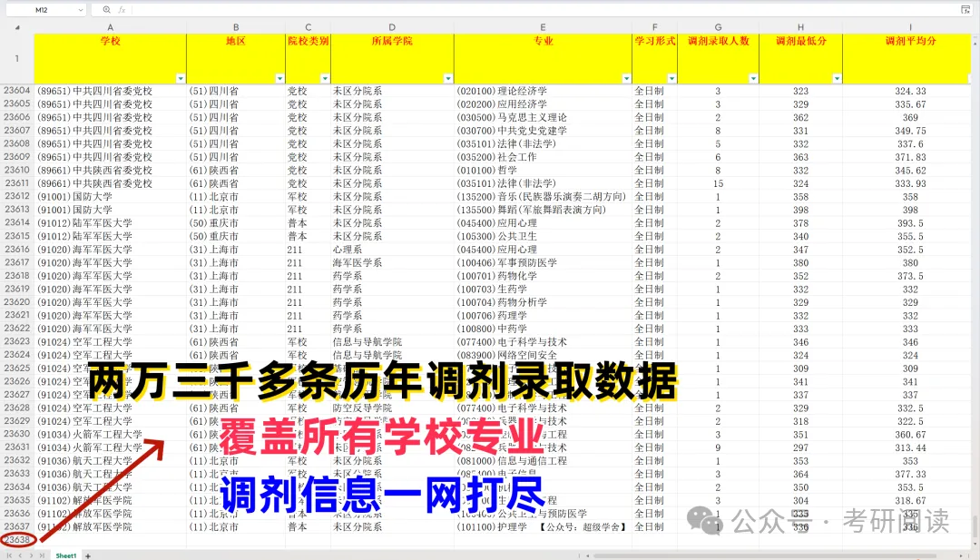
Task: Click the vertical scrollbar thumb near bottom
Action: 975,525
